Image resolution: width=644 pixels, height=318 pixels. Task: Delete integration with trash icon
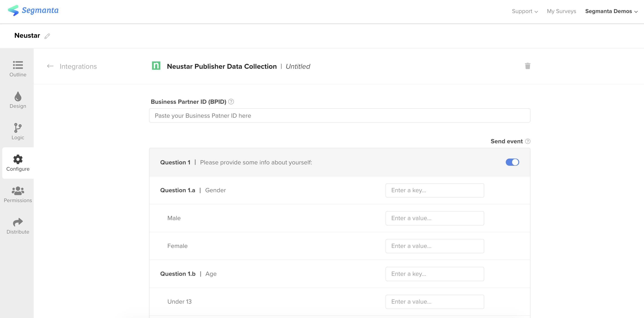[528, 66]
